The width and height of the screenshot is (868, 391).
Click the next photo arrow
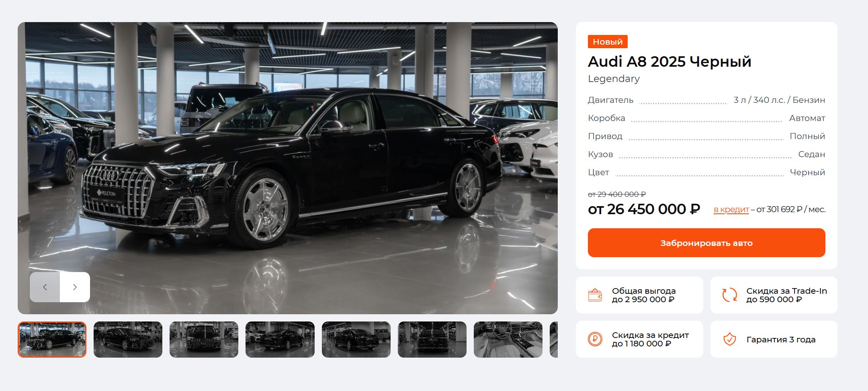[x=75, y=287]
